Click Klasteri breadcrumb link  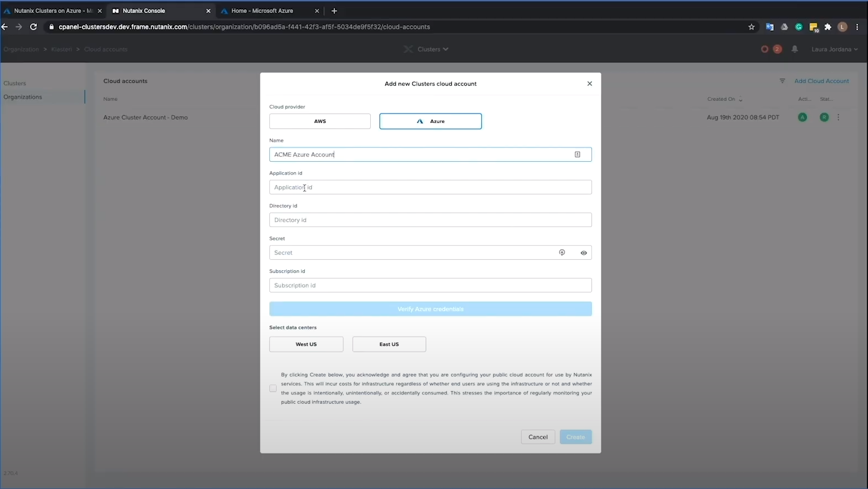62,49
